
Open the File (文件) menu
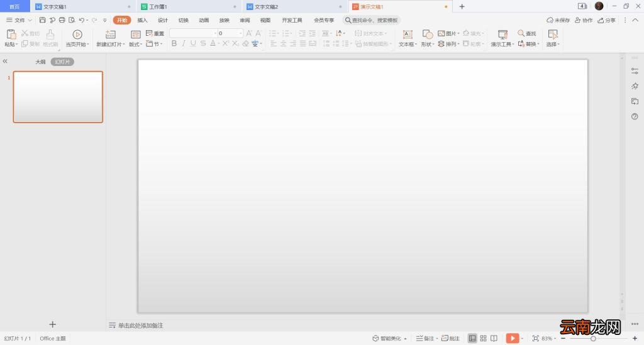coord(19,20)
